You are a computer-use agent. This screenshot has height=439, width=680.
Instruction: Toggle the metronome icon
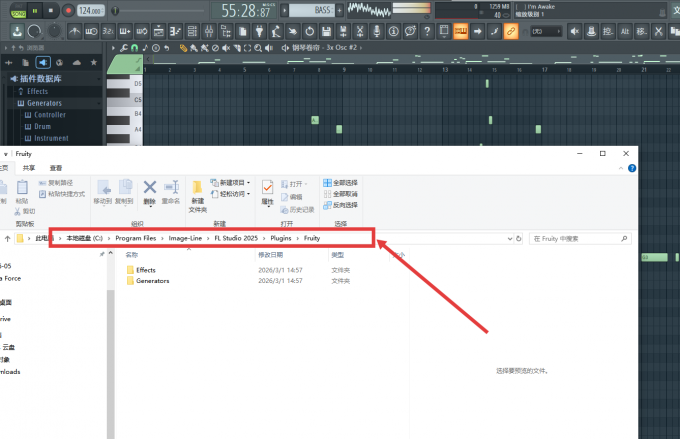(x=75, y=31)
